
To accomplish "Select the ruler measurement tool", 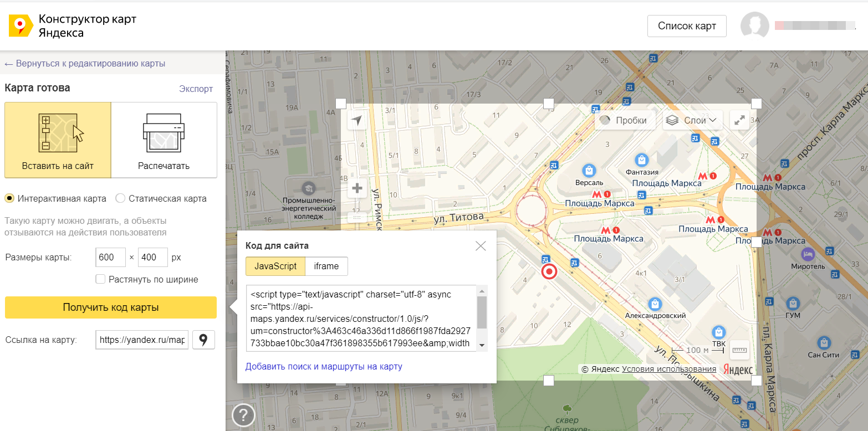I will [739, 350].
